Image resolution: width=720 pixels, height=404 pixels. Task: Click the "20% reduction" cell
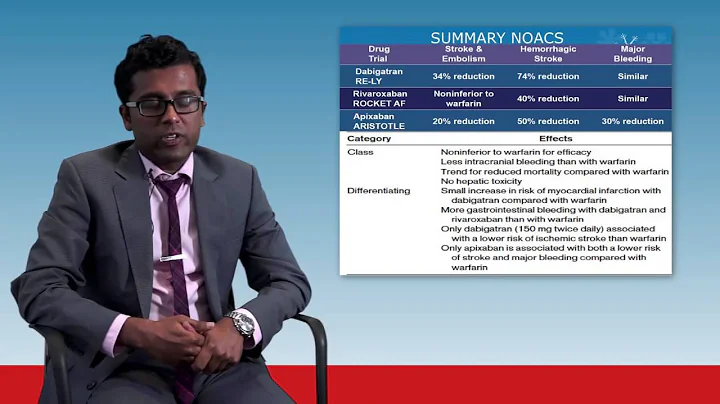tap(463, 121)
